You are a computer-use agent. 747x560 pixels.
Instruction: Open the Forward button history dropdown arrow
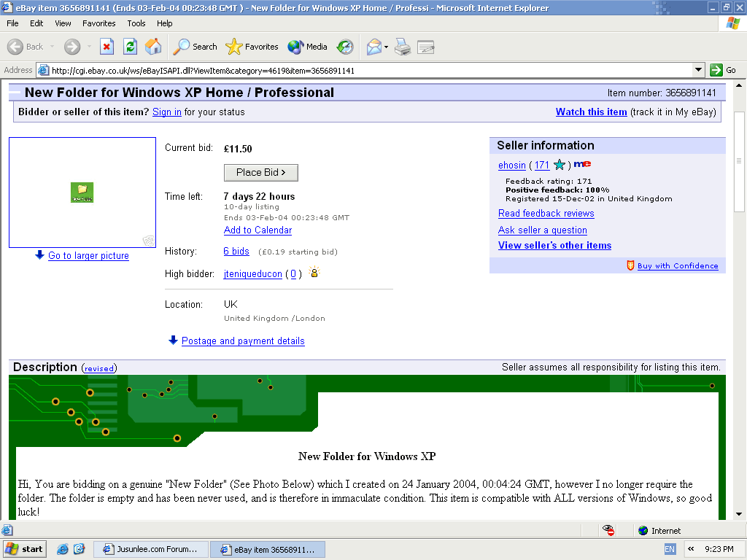click(x=89, y=47)
